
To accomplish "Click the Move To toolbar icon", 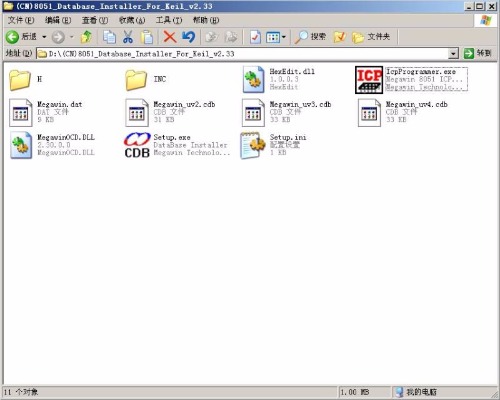I will [211, 37].
